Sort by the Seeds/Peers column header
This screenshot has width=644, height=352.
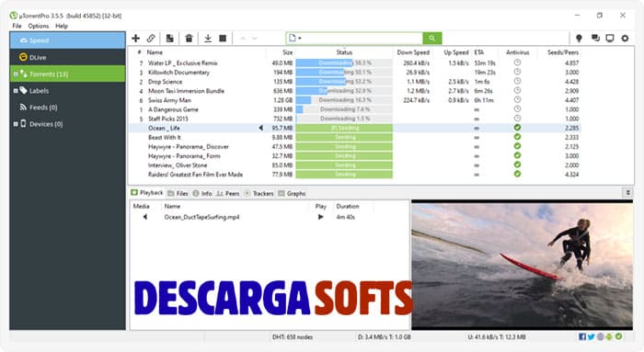point(563,52)
